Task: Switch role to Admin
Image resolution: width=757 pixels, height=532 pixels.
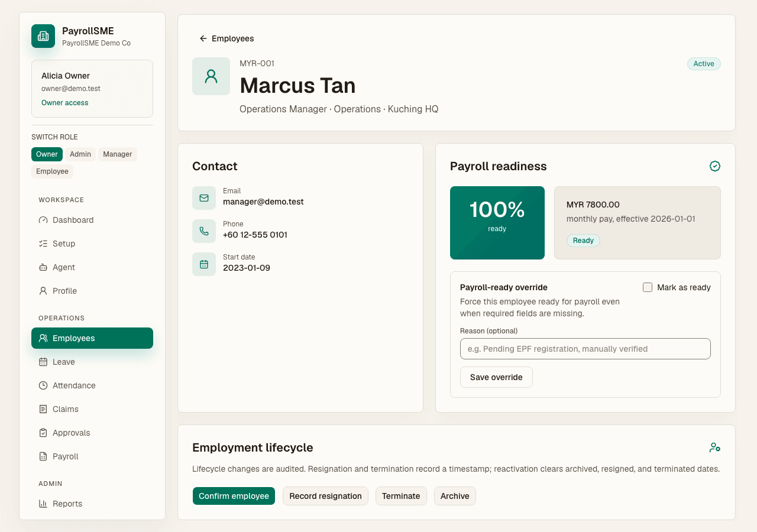Action: (x=80, y=154)
